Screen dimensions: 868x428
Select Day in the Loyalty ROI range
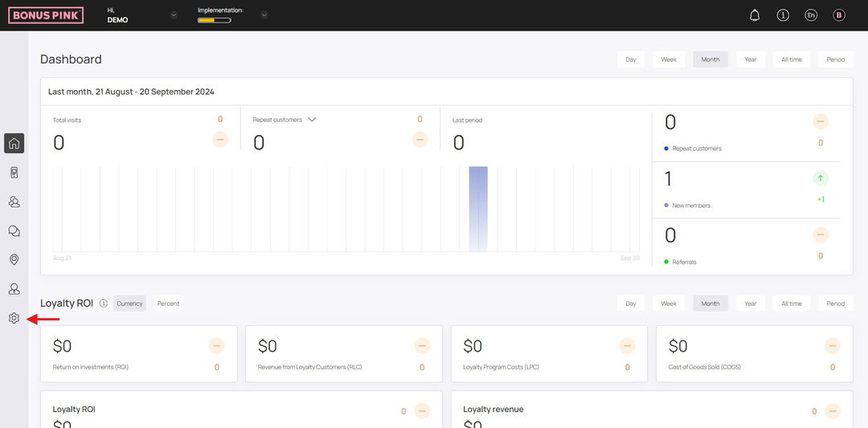click(x=631, y=303)
